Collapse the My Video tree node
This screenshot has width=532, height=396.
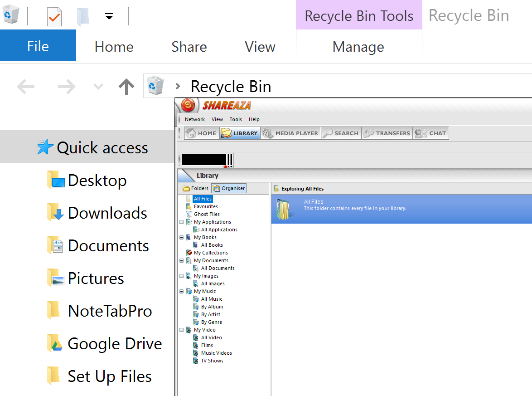pos(182,330)
